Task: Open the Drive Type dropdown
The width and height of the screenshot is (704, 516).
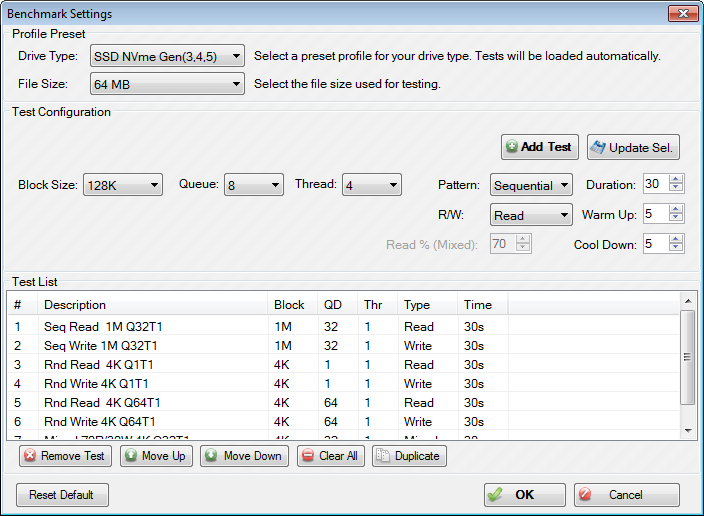Action: click(x=167, y=56)
